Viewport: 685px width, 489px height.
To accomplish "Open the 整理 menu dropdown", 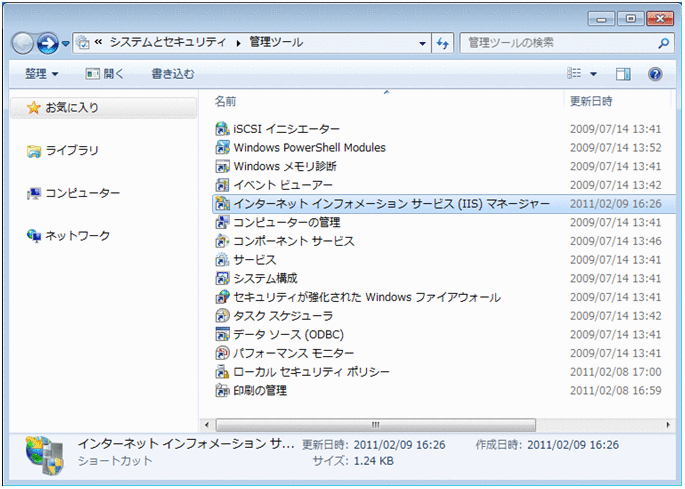I will point(42,74).
